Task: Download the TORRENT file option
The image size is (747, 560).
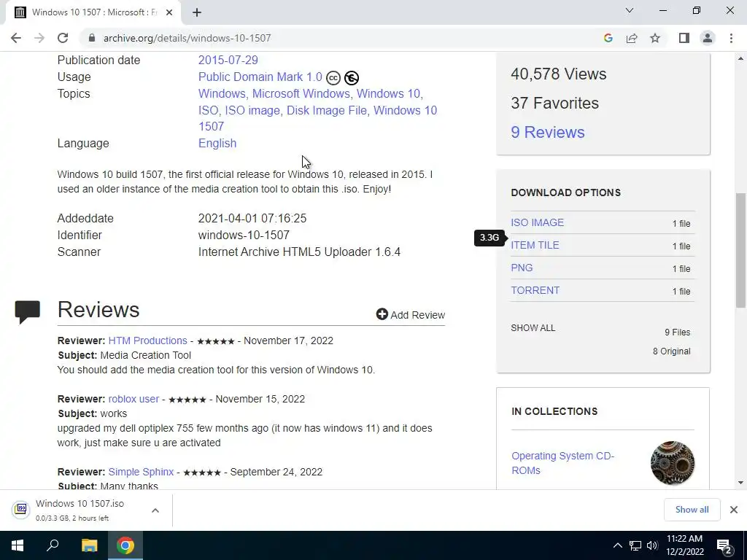Action: (x=535, y=290)
